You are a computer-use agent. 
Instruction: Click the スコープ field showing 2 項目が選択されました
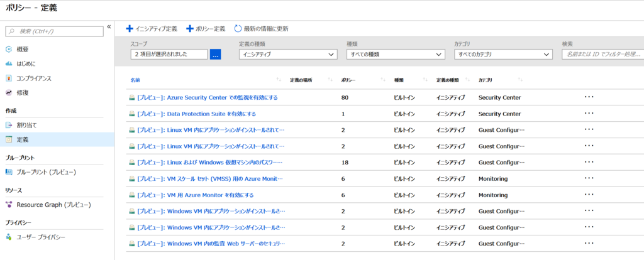[169, 54]
